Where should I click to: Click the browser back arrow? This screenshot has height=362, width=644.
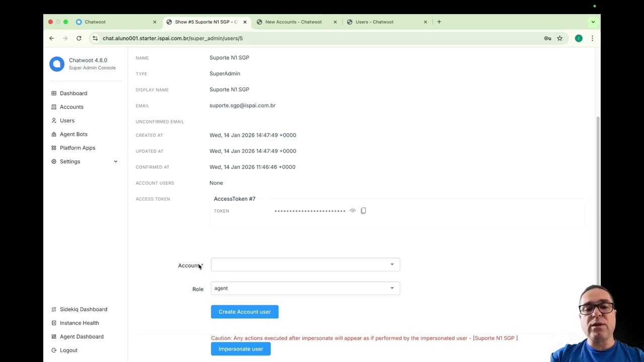click(x=51, y=38)
